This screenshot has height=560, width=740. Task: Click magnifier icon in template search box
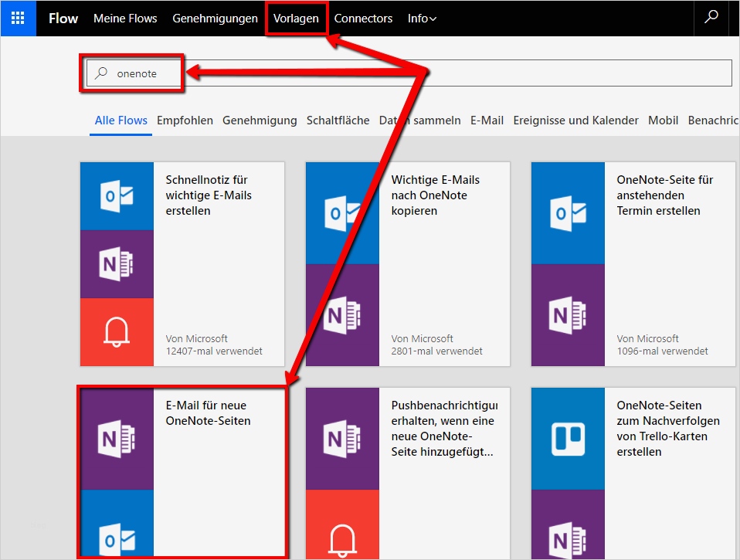[x=101, y=73]
